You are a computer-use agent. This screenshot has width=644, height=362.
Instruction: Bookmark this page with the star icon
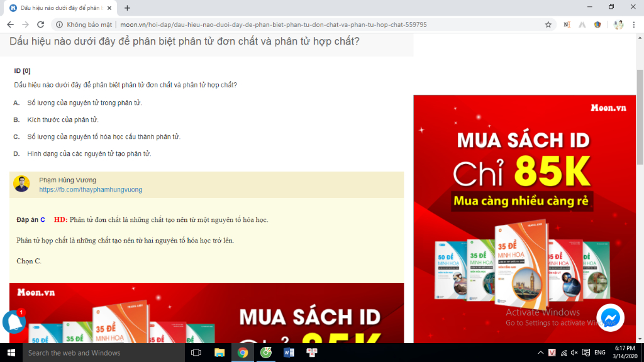(548, 25)
